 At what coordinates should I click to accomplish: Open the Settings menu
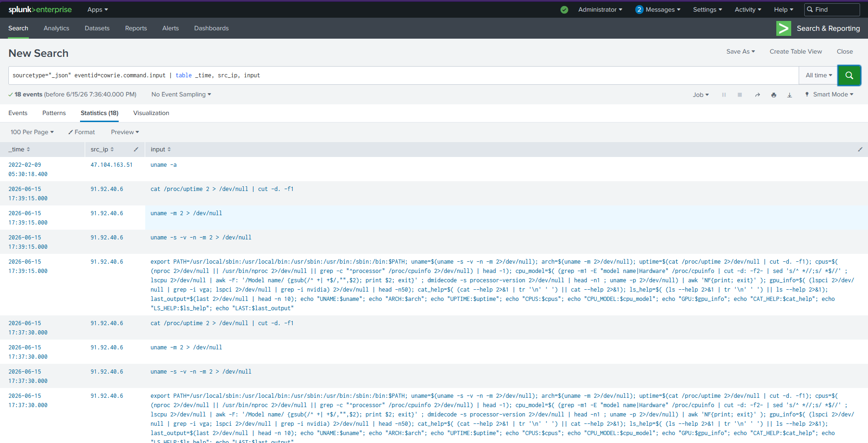(707, 10)
